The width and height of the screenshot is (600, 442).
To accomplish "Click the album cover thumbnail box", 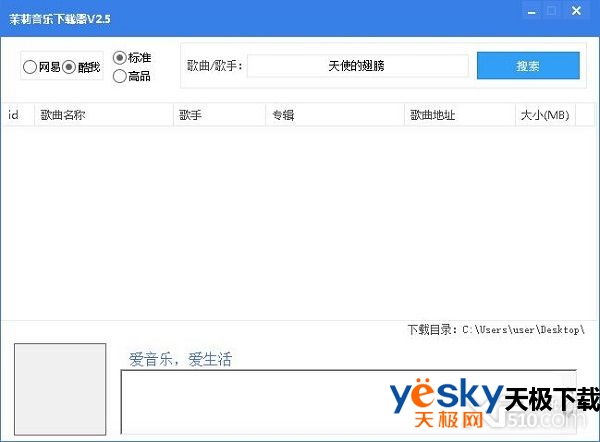I will [60, 388].
